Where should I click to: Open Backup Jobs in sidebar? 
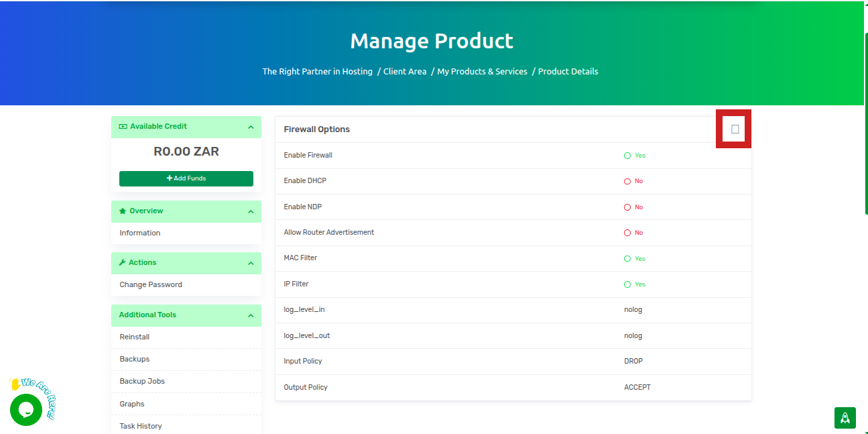pyautogui.click(x=142, y=381)
